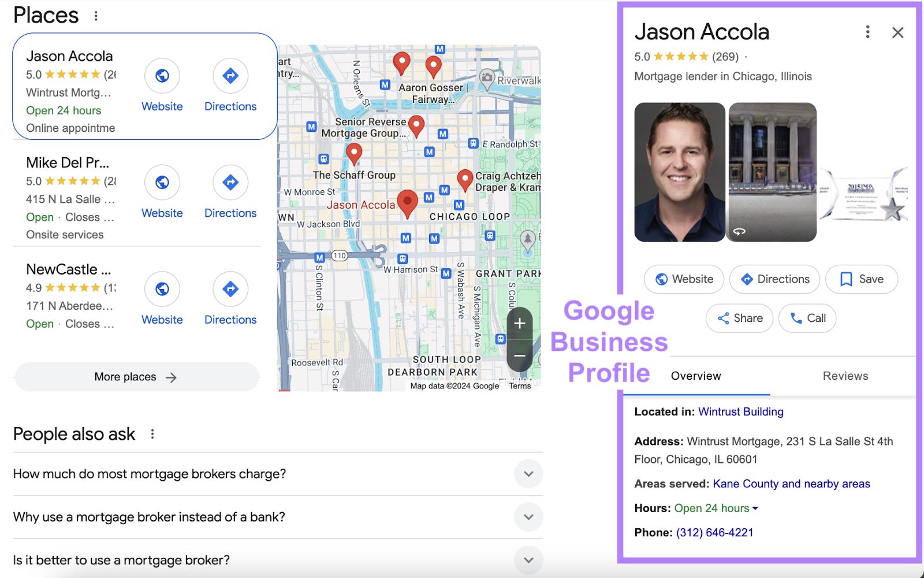924x578 pixels.
Task: Open the three-dot menu next to People also ask
Action: pyautogui.click(x=152, y=433)
